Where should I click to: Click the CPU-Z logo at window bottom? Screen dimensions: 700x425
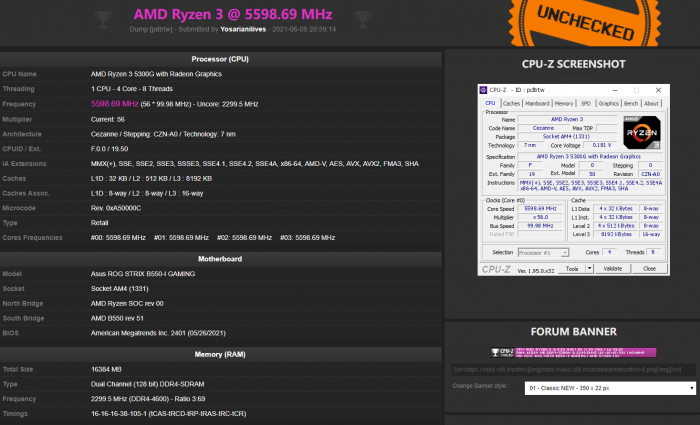coord(497,269)
